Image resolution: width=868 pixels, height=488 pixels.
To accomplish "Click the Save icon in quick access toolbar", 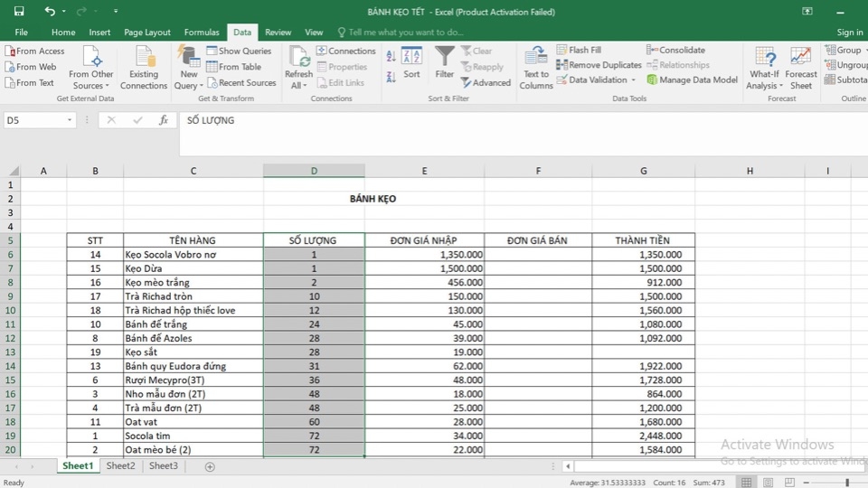I will [19, 11].
